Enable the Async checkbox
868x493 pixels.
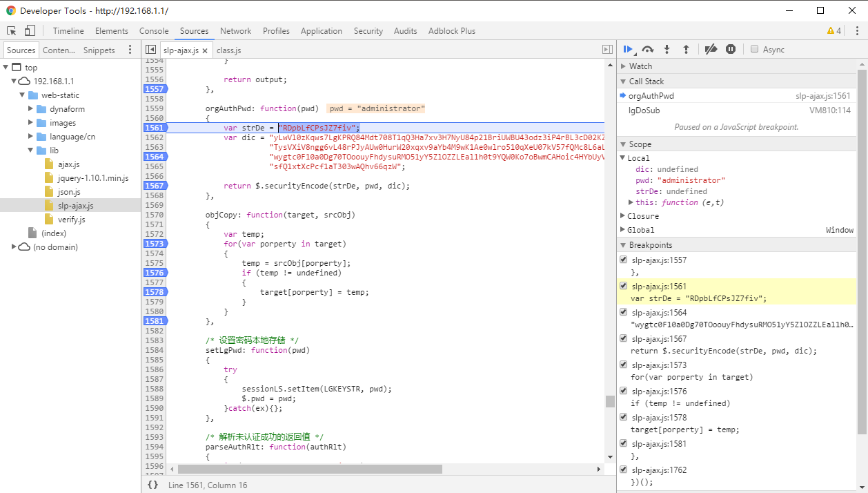pyautogui.click(x=755, y=49)
